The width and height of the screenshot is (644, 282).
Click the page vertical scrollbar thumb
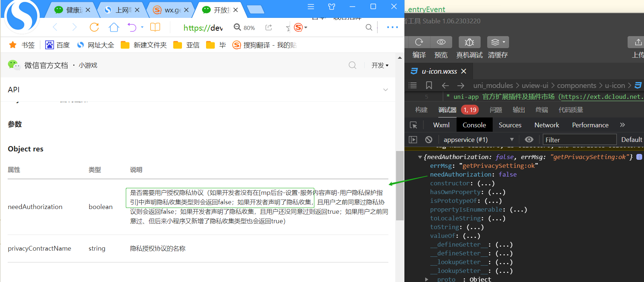[x=400, y=185]
